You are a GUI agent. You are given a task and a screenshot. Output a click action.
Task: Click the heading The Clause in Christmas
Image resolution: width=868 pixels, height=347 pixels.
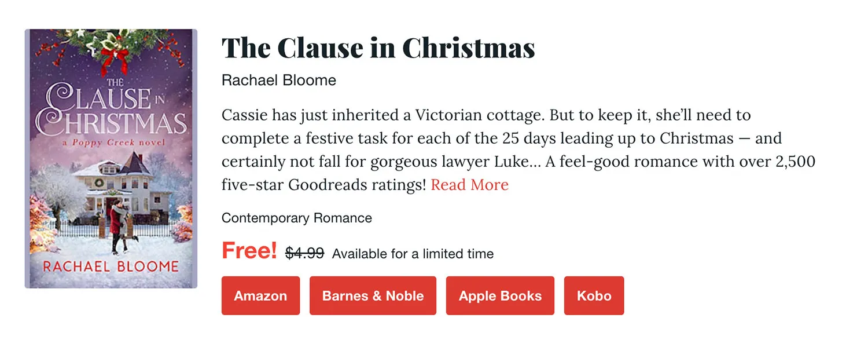pos(378,48)
